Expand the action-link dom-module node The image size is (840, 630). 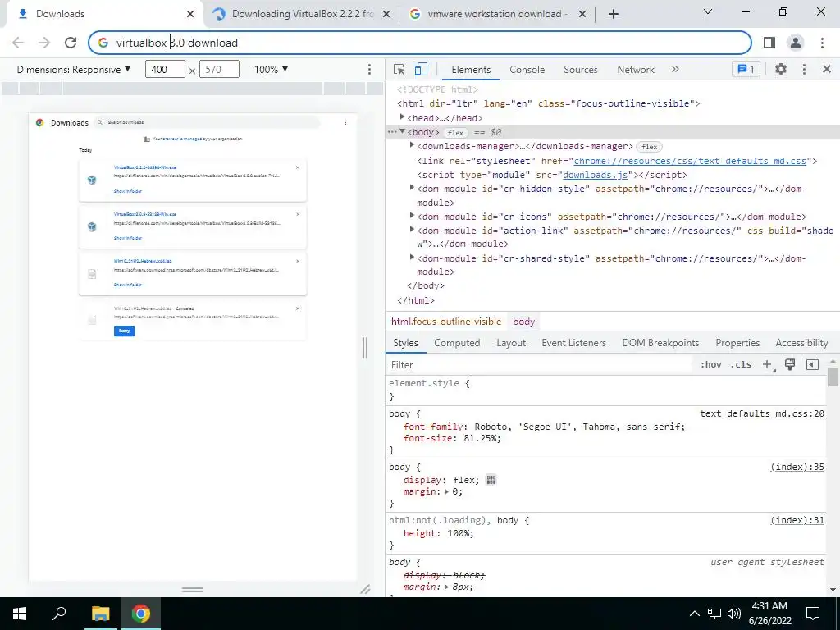point(412,230)
